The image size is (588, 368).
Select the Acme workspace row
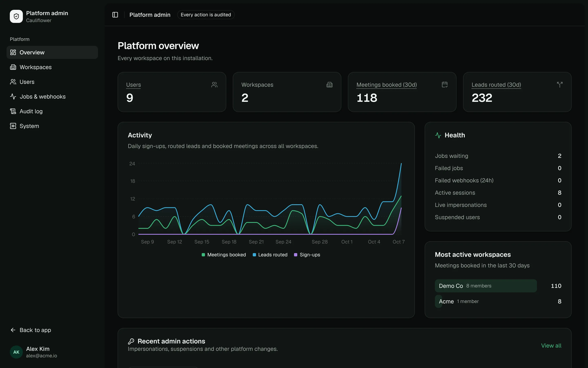coord(498,301)
